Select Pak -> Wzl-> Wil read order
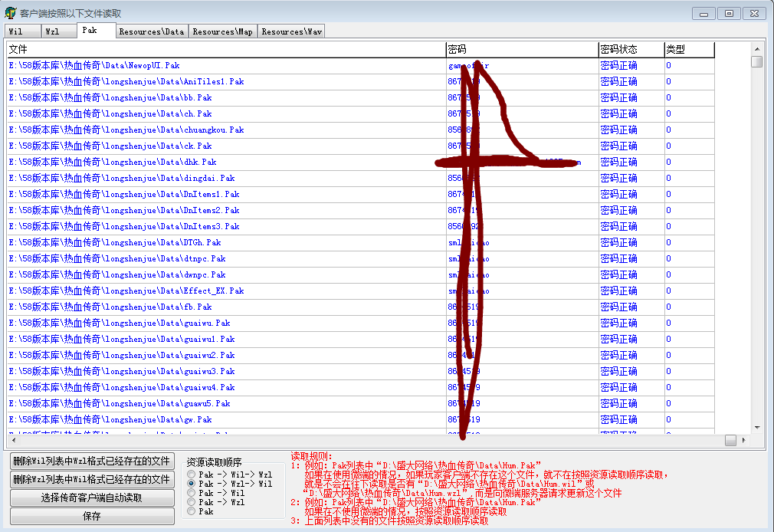The width and height of the screenshot is (774, 532). click(230, 484)
